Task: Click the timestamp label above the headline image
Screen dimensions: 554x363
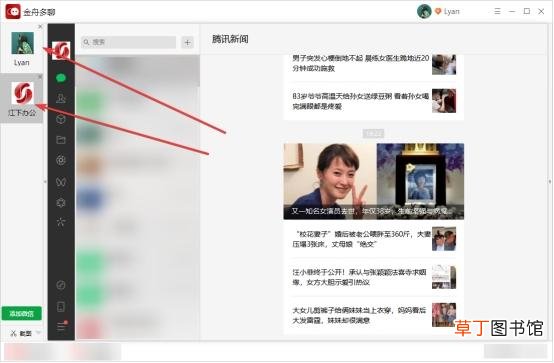Action: click(373, 133)
